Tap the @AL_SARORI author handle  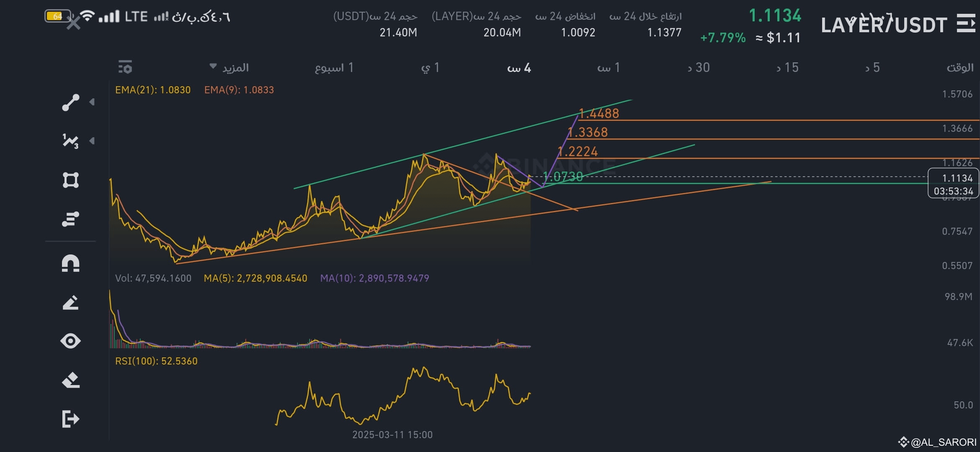pos(943,442)
